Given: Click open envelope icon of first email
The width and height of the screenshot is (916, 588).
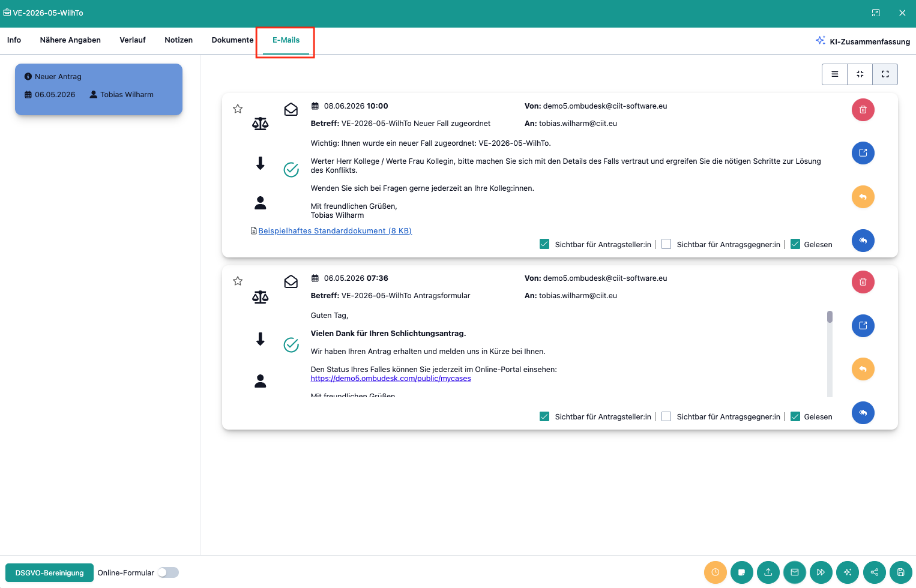Looking at the screenshot, I should [x=291, y=109].
